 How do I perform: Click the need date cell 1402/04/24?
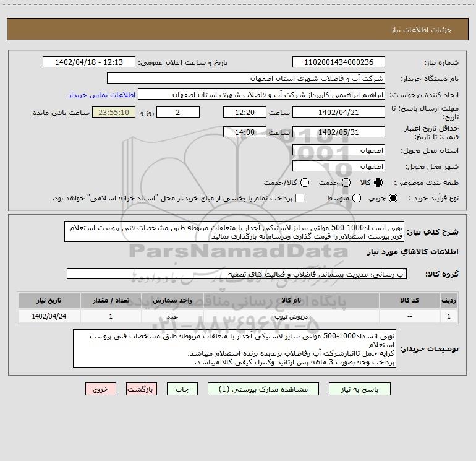pos(49,316)
